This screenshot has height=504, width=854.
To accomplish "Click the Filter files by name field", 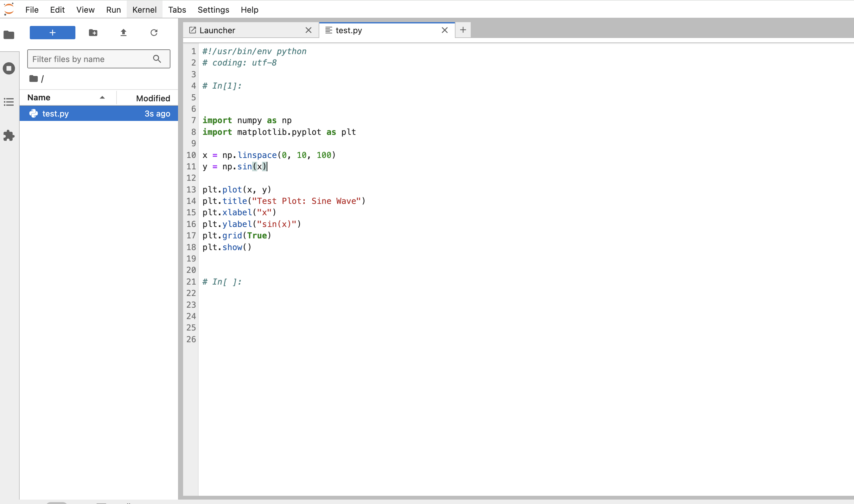I will (x=99, y=59).
